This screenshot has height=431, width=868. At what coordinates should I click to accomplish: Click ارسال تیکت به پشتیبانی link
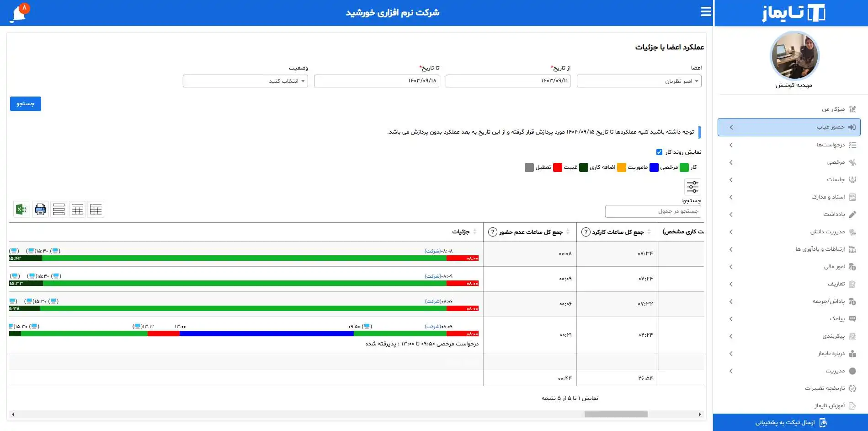point(790,422)
